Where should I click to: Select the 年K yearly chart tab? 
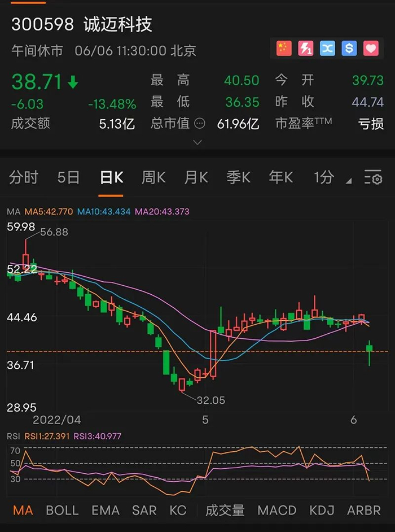tap(281, 177)
